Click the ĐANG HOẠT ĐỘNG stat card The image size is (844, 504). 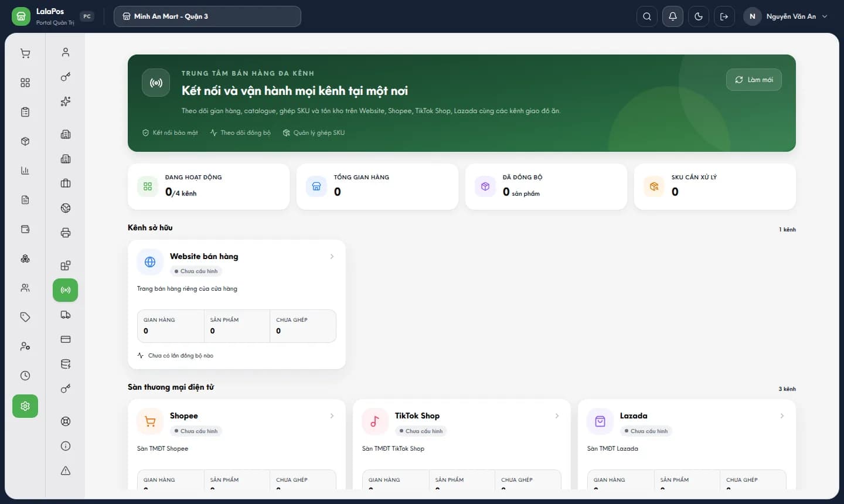point(209,186)
